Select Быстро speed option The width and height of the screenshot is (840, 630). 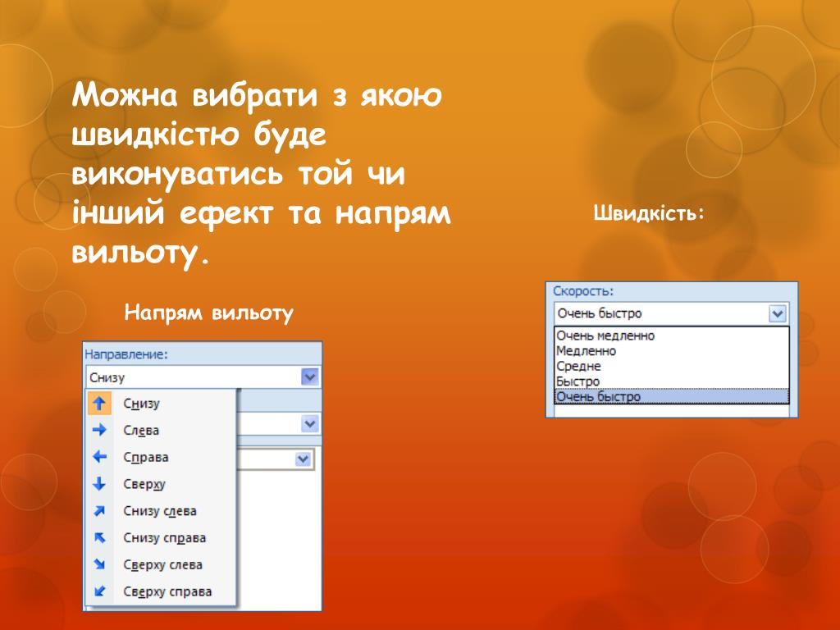672,381
